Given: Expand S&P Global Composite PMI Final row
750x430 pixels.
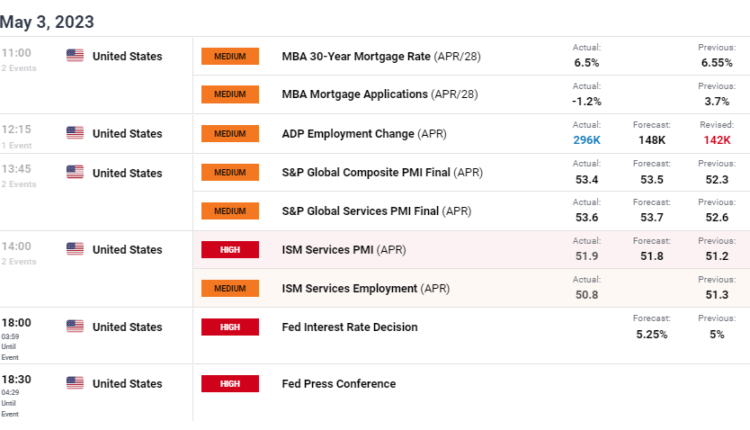Looking at the screenshot, I should (x=382, y=172).
